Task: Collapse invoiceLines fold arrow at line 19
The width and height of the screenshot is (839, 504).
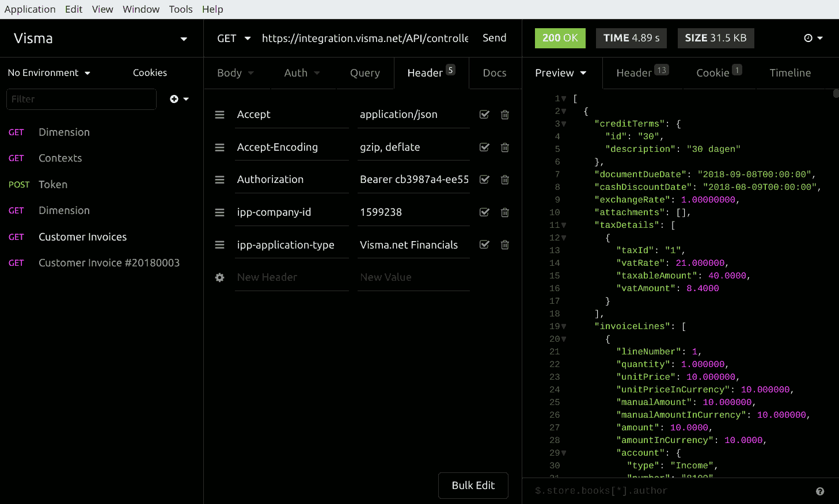Action: tap(564, 326)
